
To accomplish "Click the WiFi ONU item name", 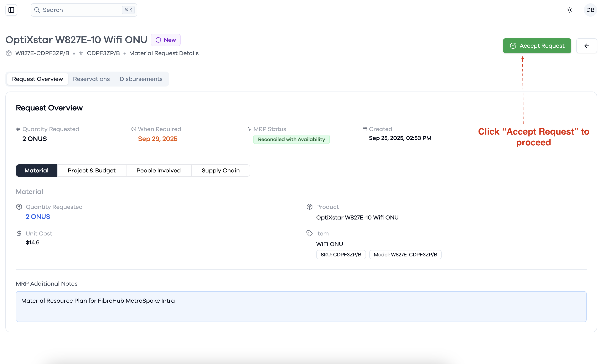I will point(330,244).
